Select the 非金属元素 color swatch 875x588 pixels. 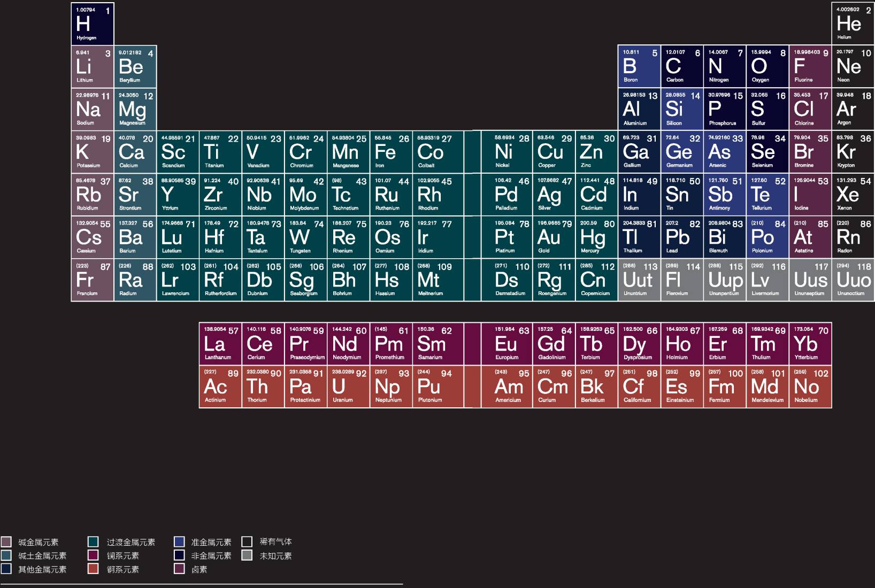(x=180, y=555)
